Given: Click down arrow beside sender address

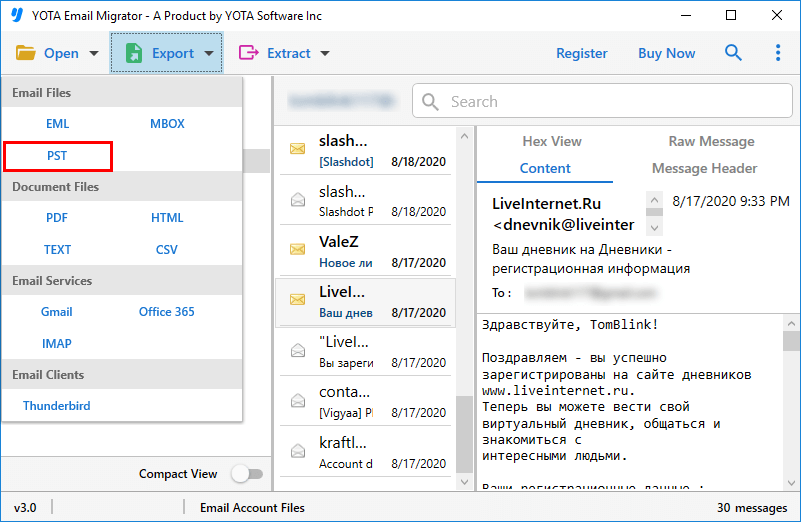Looking at the screenshot, I should [x=654, y=227].
